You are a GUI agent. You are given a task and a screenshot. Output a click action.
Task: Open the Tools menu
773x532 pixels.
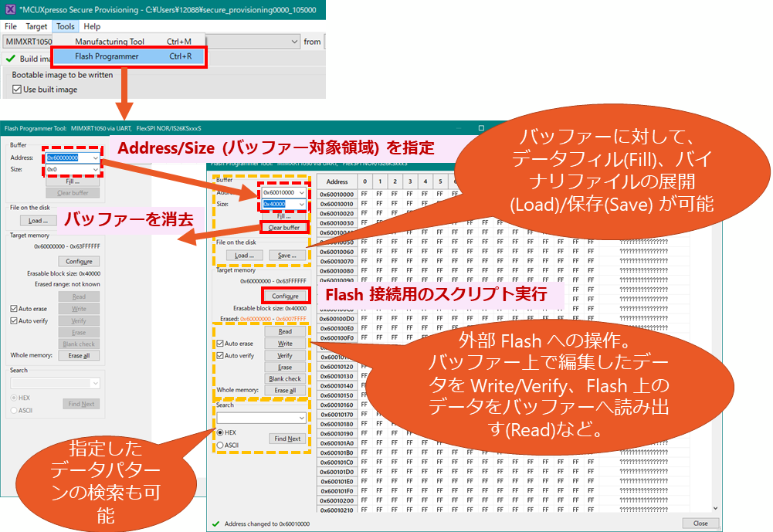tap(65, 26)
